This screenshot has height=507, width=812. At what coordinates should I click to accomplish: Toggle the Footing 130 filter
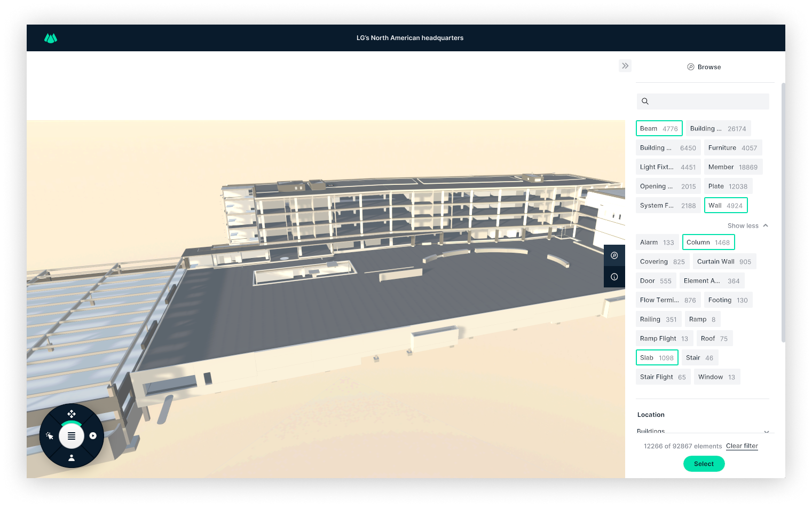click(728, 300)
